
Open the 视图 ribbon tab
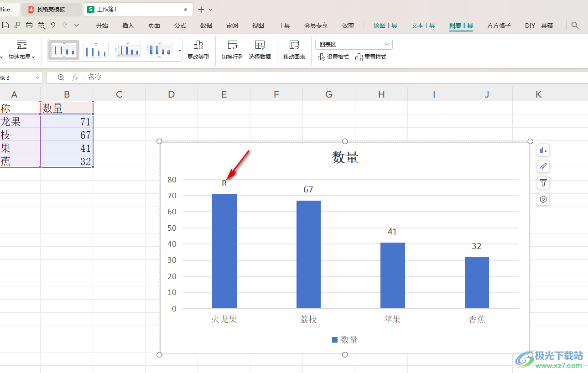[258, 26]
